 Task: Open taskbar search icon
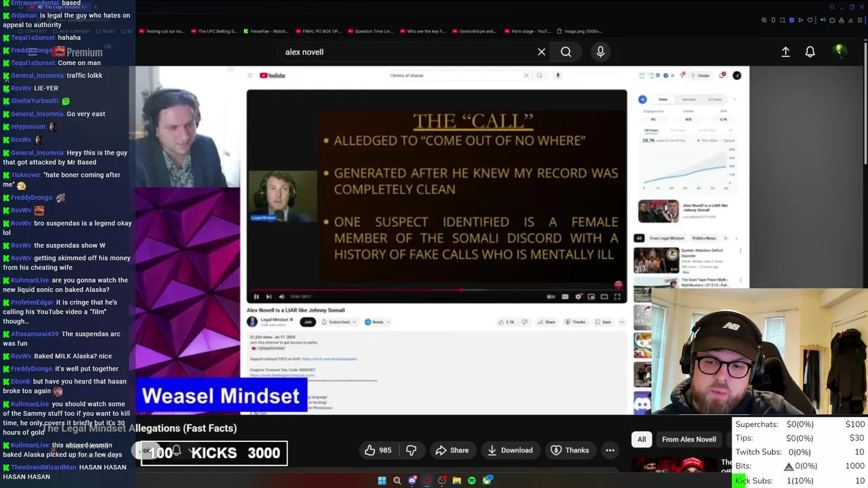[x=397, y=481]
